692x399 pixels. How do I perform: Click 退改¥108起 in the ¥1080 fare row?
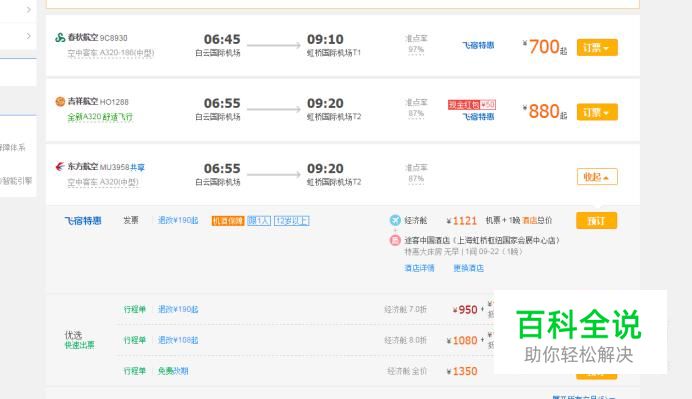point(178,340)
